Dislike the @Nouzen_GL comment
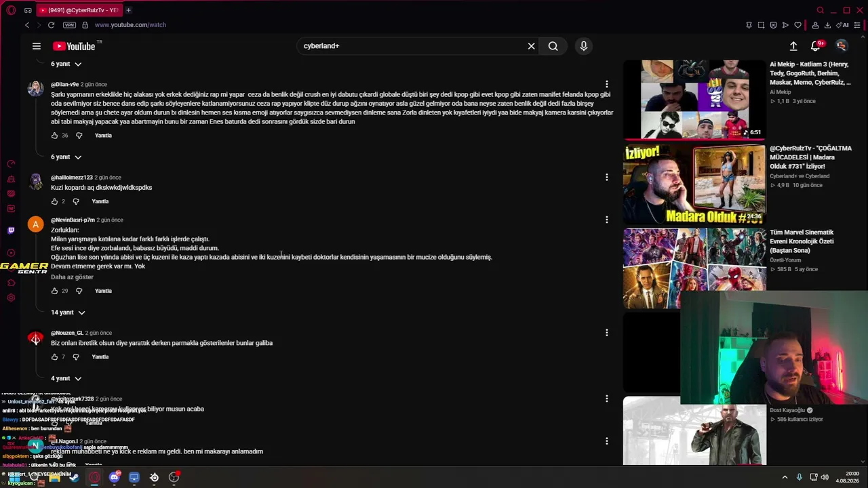The width and height of the screenshot is (868, 488). point(76,357)
